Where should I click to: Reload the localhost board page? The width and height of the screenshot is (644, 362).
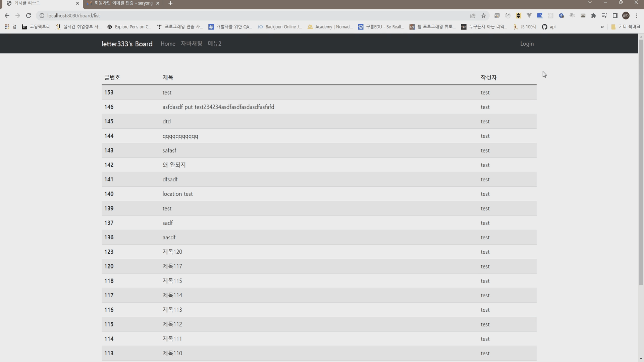[x=29, y=16]
